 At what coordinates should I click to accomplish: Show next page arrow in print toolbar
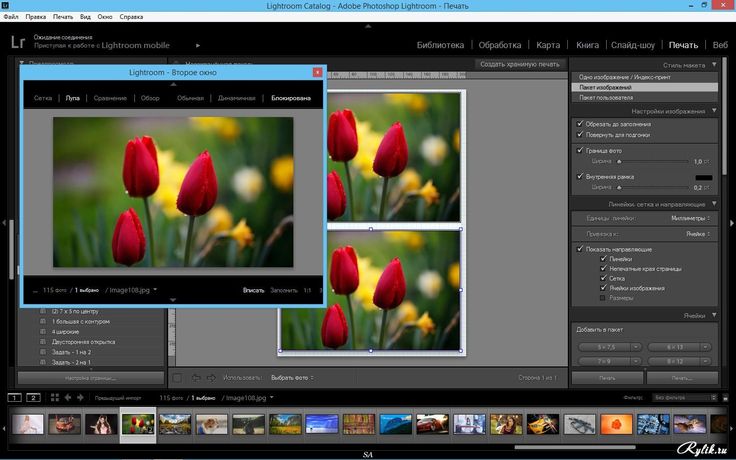point(211,378)
